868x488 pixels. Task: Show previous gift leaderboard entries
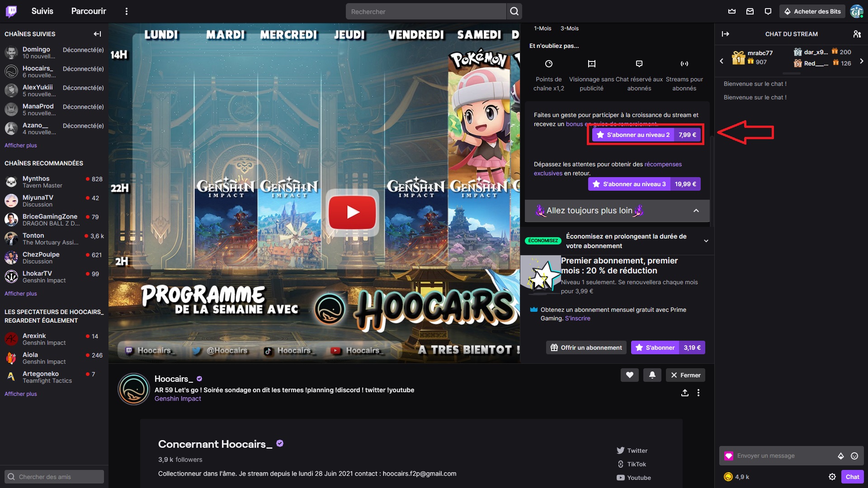click(x=722, y=61)
